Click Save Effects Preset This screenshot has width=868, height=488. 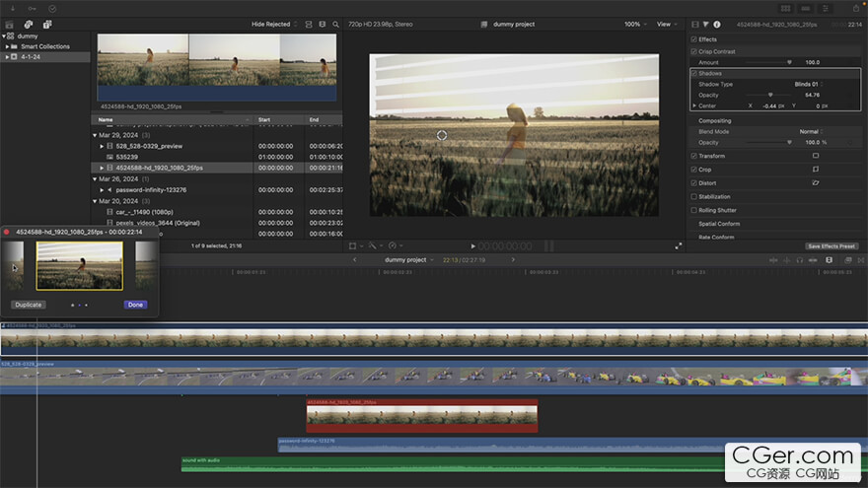click(x=831, y=246)
